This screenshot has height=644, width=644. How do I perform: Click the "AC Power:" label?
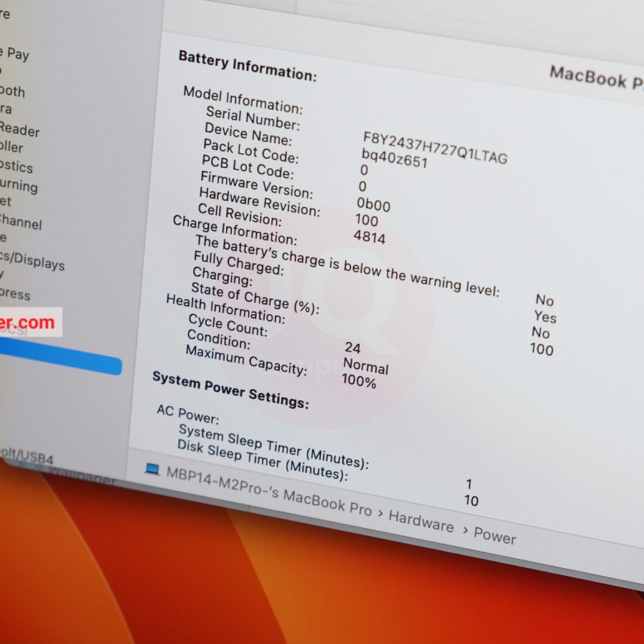[187, 414]
